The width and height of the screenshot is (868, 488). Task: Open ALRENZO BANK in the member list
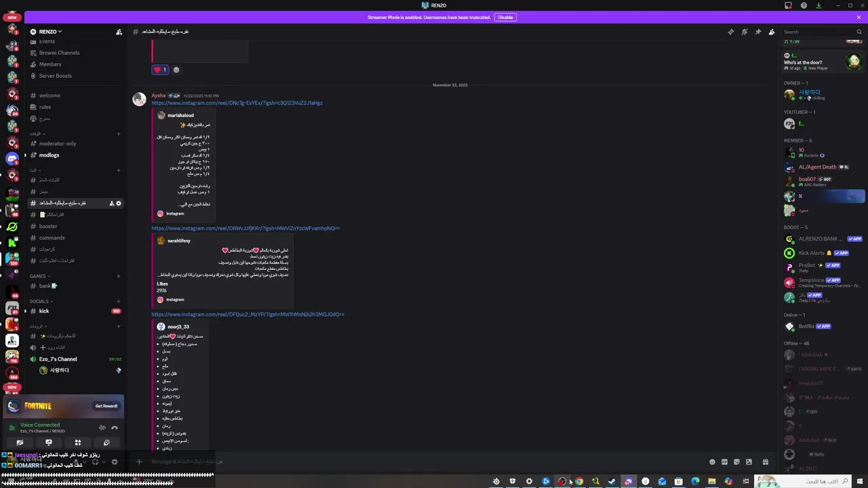pos(823,239)
